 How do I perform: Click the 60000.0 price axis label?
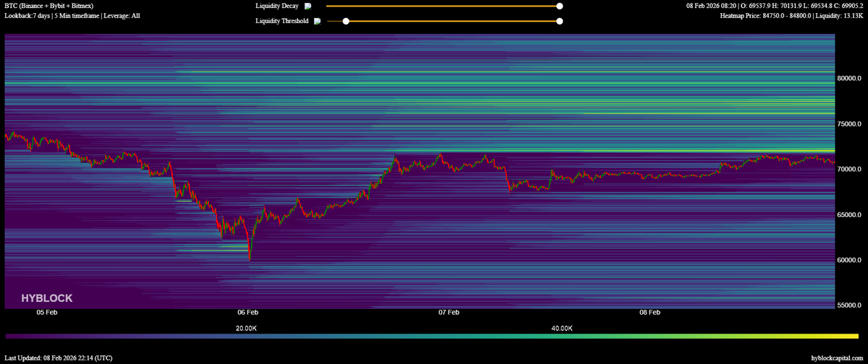(848, 261)
